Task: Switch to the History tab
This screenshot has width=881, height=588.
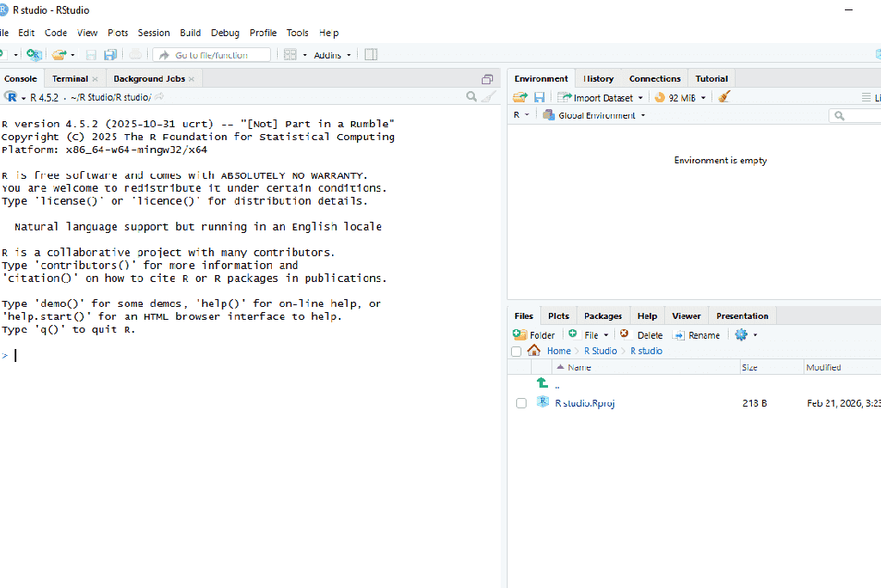Action: click(598, 78)
